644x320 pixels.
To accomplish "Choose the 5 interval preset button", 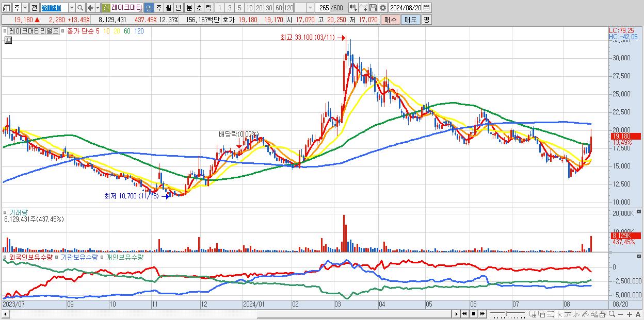I will click(239, 8).
